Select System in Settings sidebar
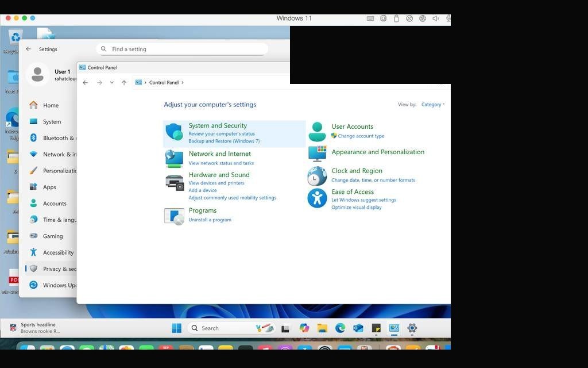Image resolution: width=588 pixels, height=368 pixels. (51, 122)
